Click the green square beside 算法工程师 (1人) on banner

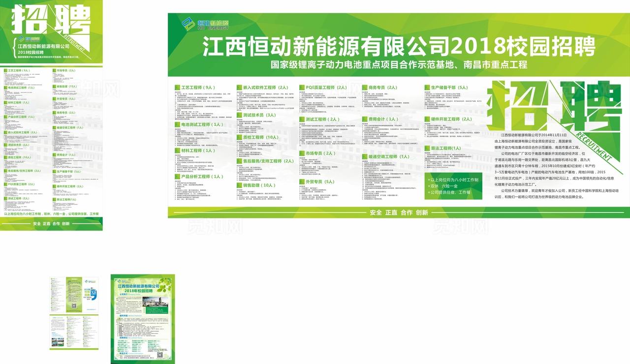click(x=427, y=148)
